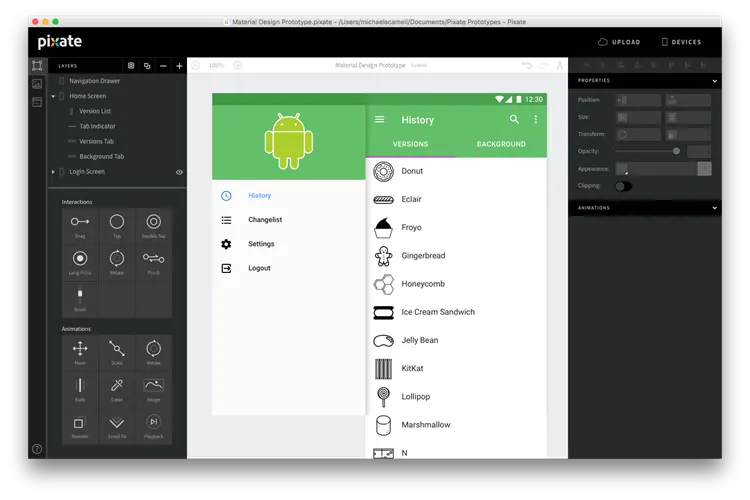Zoom out the canvas with minus circle
The width and height of the screenshot is (750, 500).
pos(196,65)
